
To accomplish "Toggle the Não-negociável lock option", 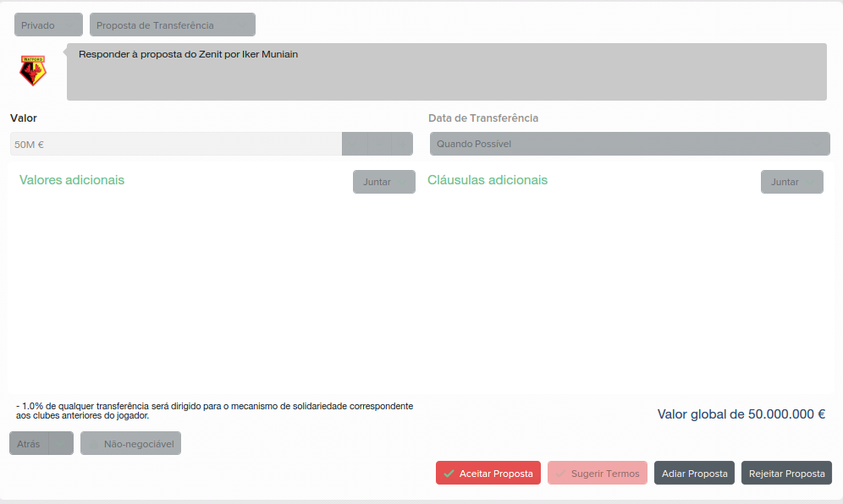I will point(130,443).
